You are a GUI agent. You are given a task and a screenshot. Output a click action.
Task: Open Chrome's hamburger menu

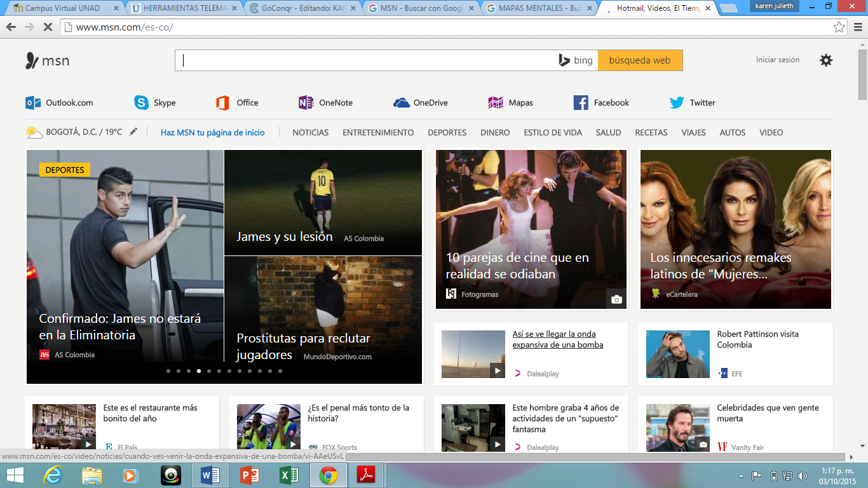pos(857,27)
